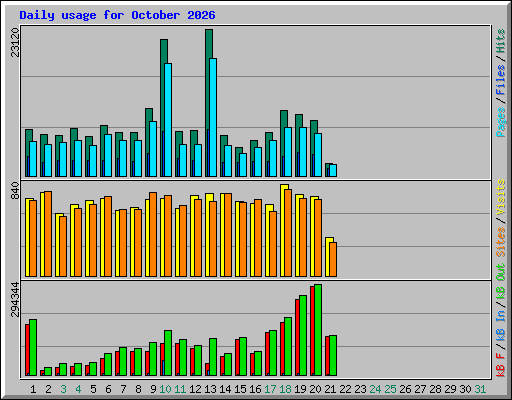Click day 28 on the x-axis
Viewport: 512px width, 400px height.
click(435, 389)
